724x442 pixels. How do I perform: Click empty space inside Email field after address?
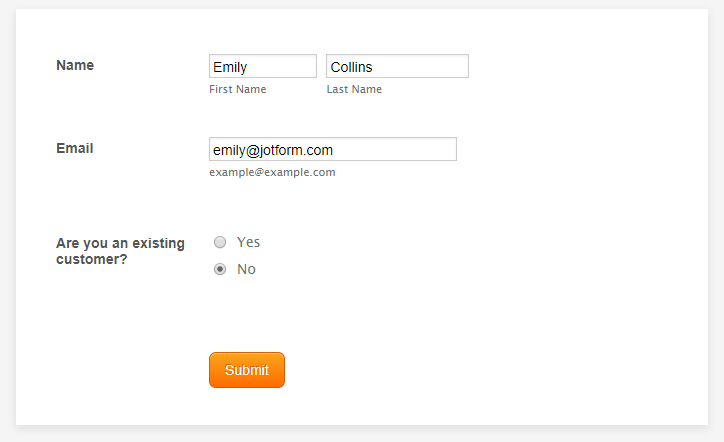point(400,150)
